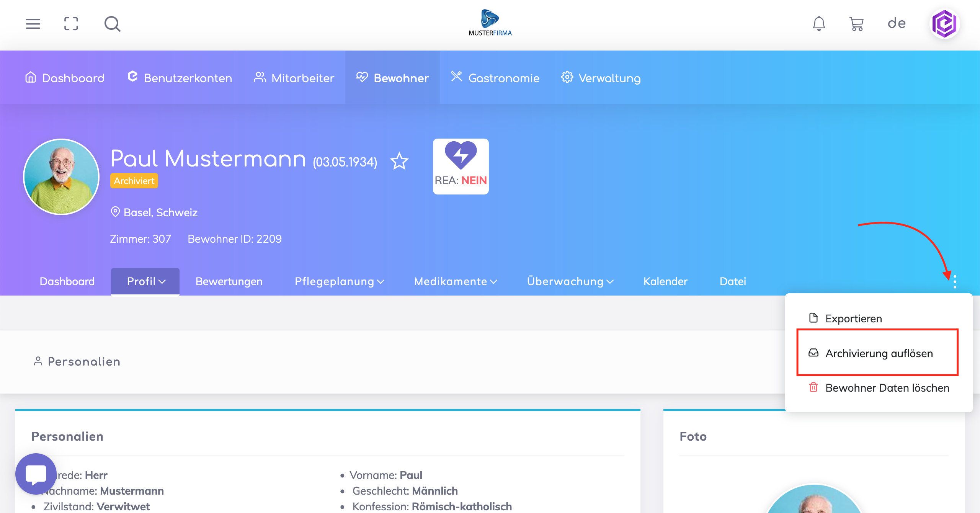Select Archivierung auflösen menu entry
The height and width of the screenshot is (513, 980).
coord(879,353)
